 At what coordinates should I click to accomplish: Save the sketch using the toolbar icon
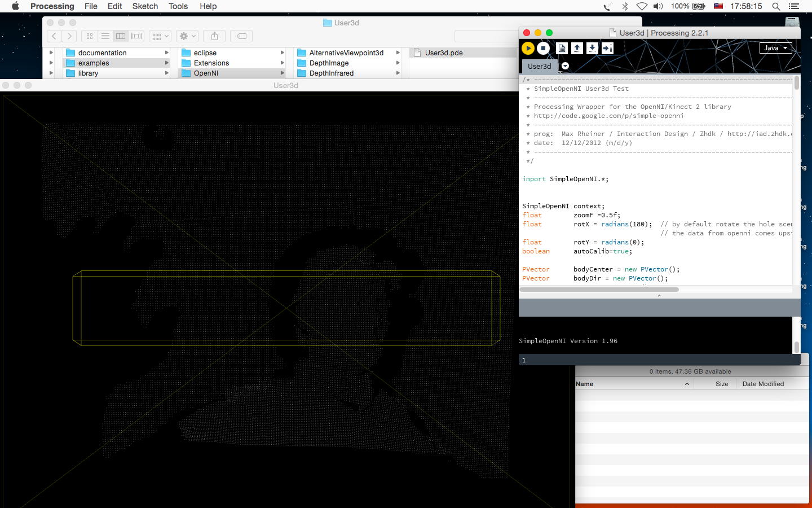(x=592, y=49)
